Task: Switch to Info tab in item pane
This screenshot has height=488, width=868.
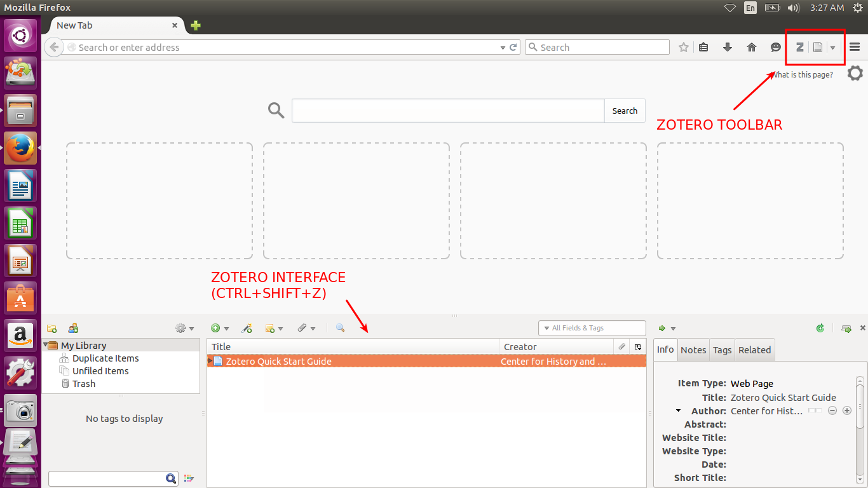Action: (665, 349)
